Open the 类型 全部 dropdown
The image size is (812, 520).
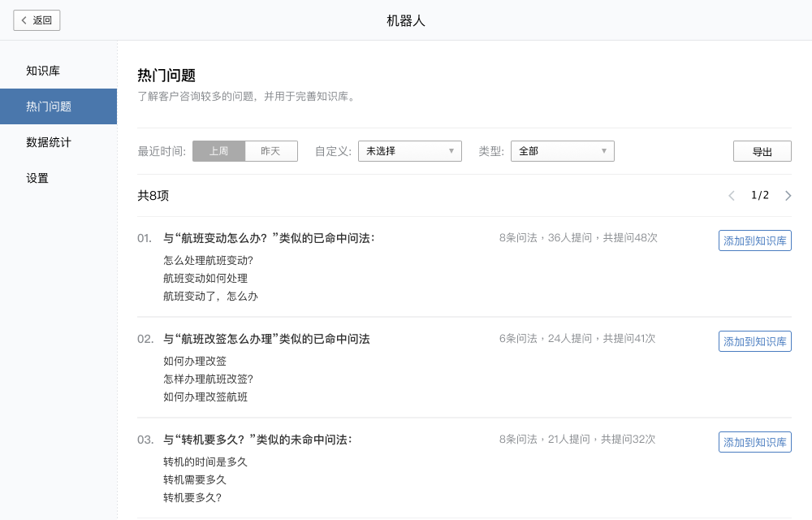(x=563, y=151)
